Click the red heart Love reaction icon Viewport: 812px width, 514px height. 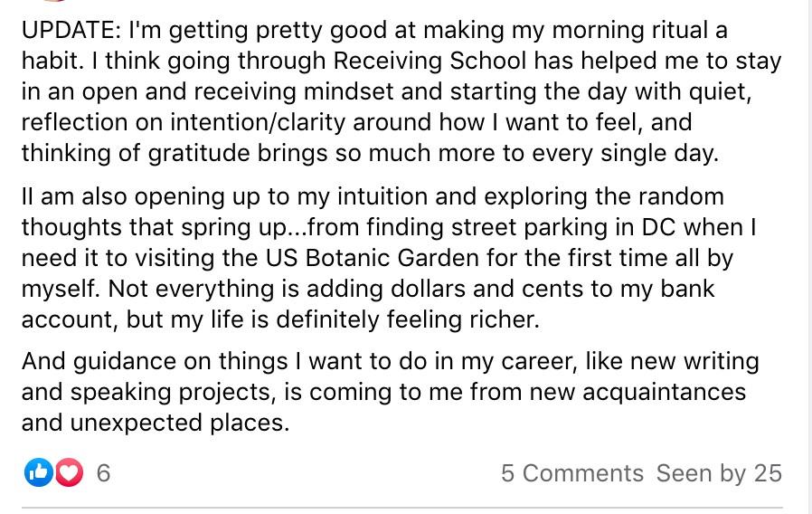point(69,472)
